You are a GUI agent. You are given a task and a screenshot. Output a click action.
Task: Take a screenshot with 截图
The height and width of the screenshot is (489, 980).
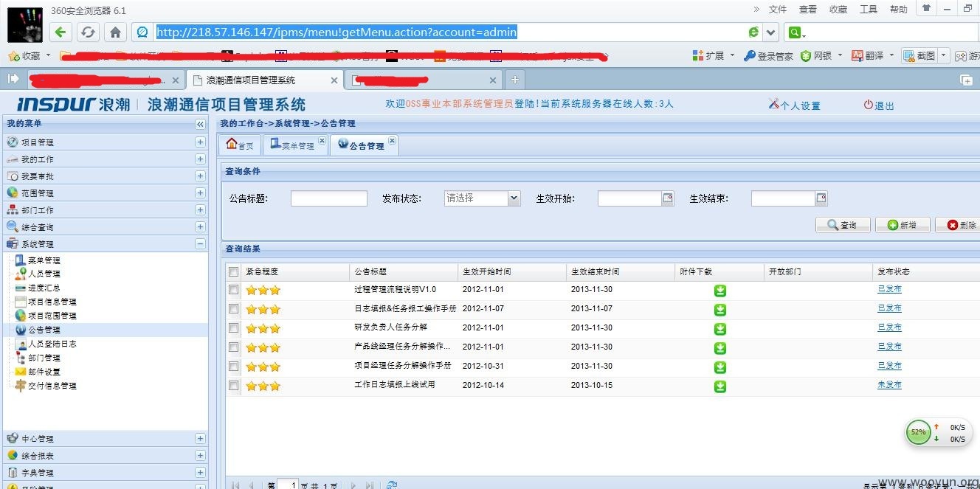pyautogui.click(x=919, y=55)
